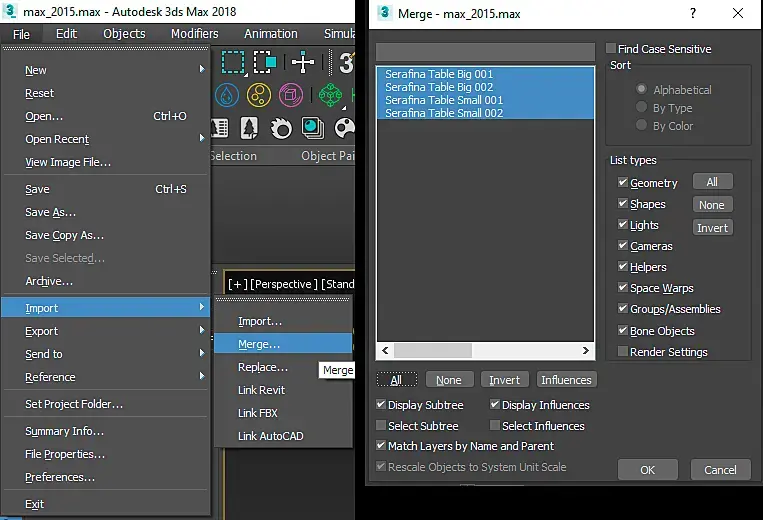The width and height of the screenshot is (763, 520).
Task: Click OK in the Merge dialog
Action: coord(647,470)
